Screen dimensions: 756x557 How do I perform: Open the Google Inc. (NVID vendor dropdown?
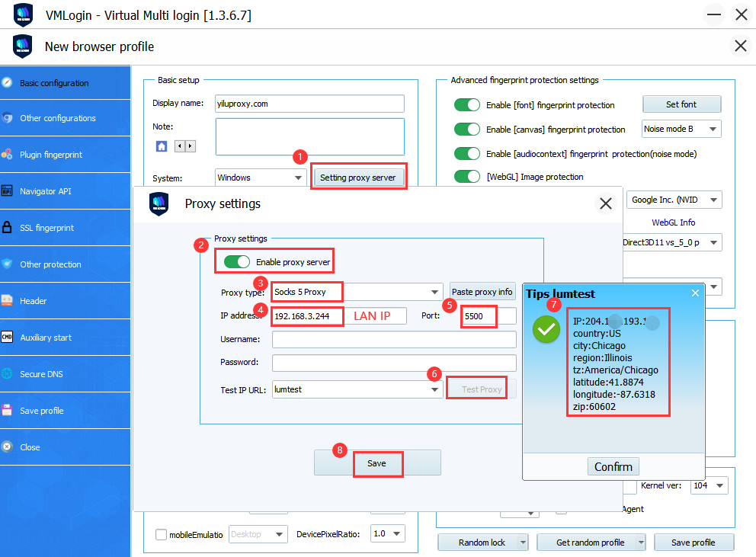674,200
